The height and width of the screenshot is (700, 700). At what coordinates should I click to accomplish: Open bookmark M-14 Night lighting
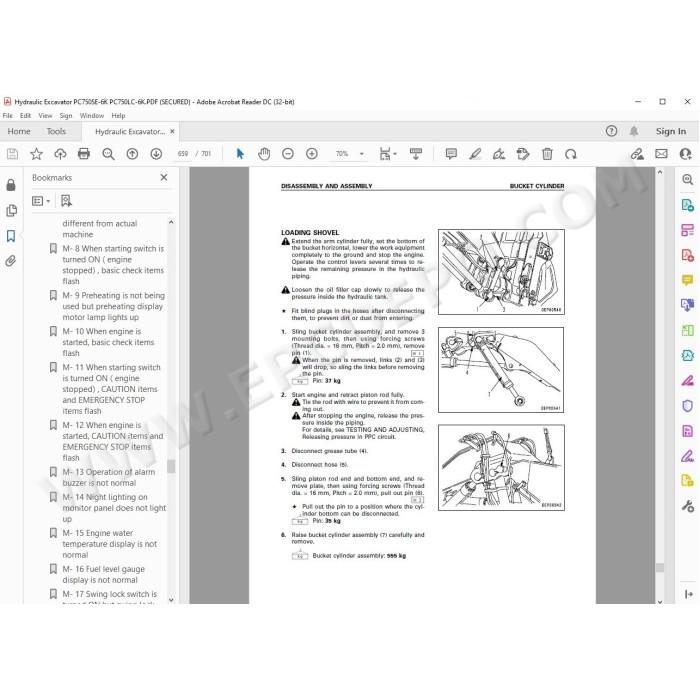(114, 508)
